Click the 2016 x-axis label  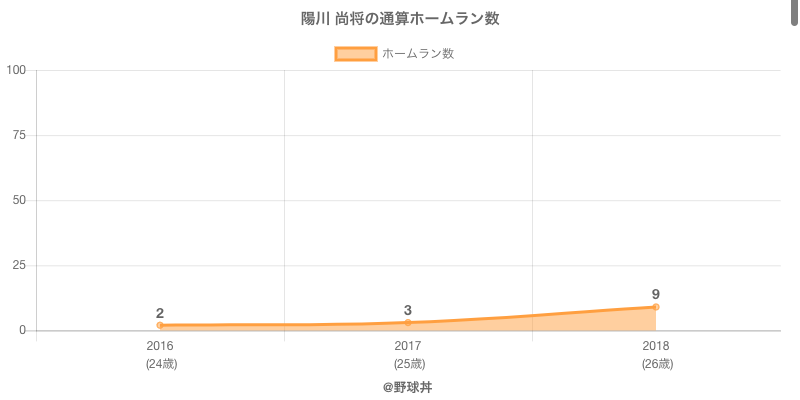(160, 346)
